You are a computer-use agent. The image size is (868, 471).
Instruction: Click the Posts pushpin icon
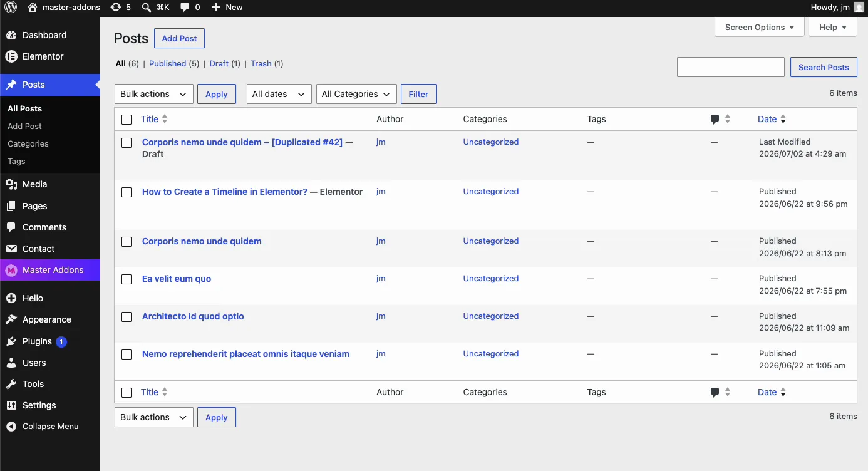coord(11,85)
